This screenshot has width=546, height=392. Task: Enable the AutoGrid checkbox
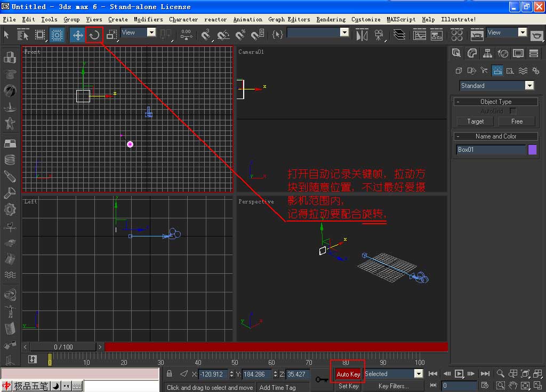[x=512, y=111]
